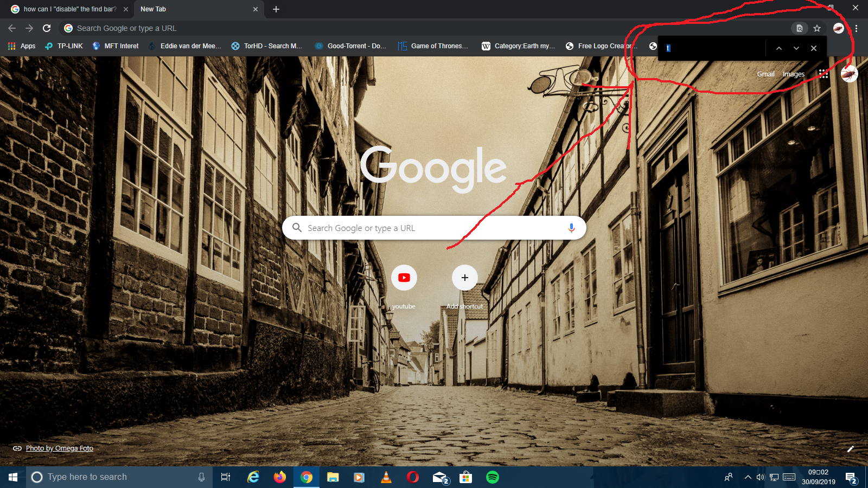The image size is (868, 488).
Task: Open the Google apps grid
Action: (x=824, y=74)
